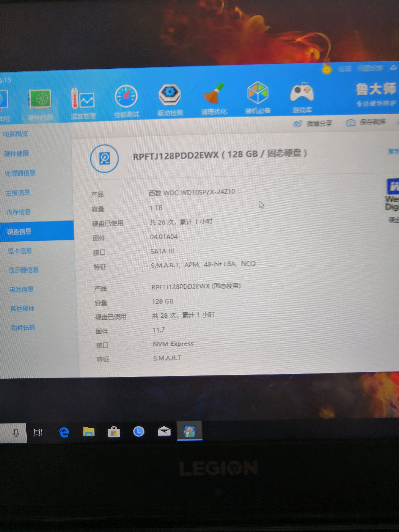This screenshot has height=532, width=399.
Task: Click the SATA III interface value
Action: (x=162, y=251)
